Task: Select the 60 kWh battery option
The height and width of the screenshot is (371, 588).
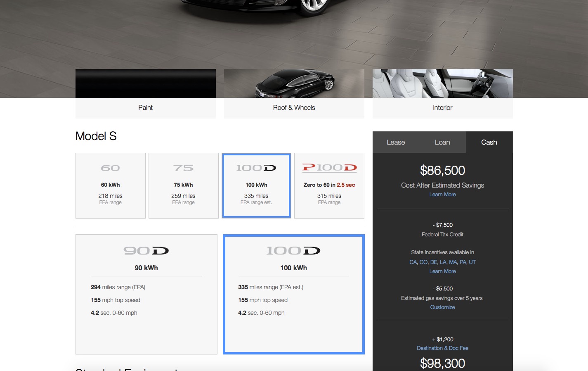Action: (111, 185)
